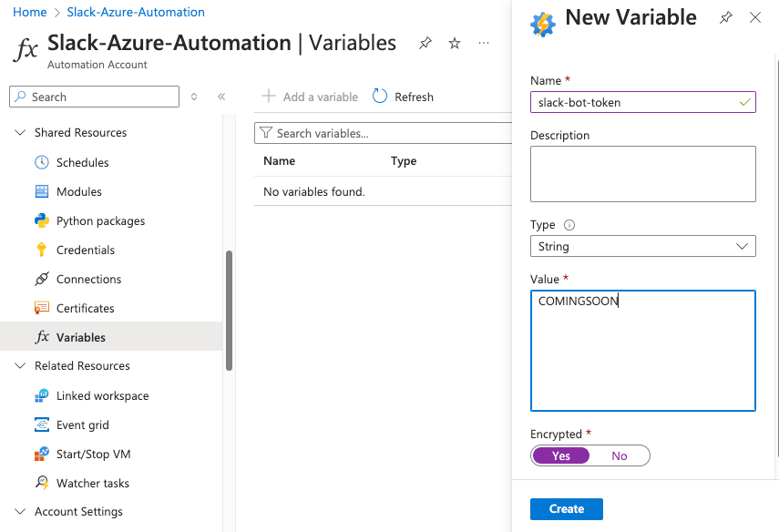Image resolution: width=779 pixels, height=532 pixels.
Task: Open the Modules icon
Action: [x=42, y=191]
